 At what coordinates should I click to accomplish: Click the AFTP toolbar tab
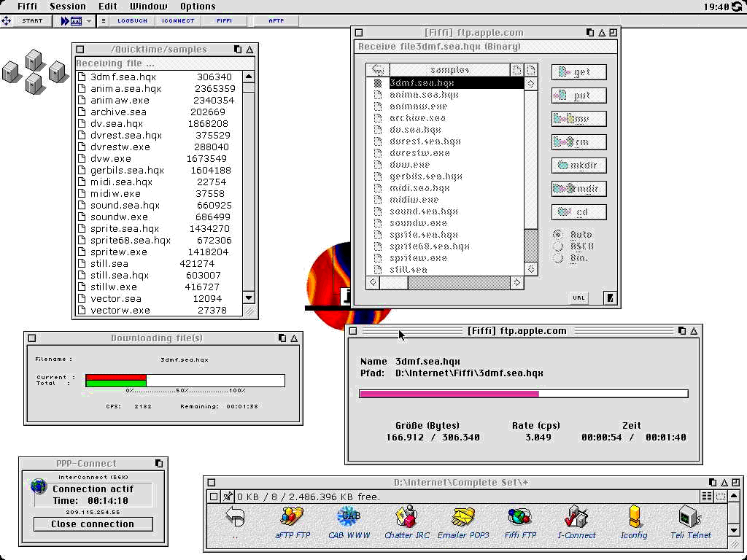[276, 21]
